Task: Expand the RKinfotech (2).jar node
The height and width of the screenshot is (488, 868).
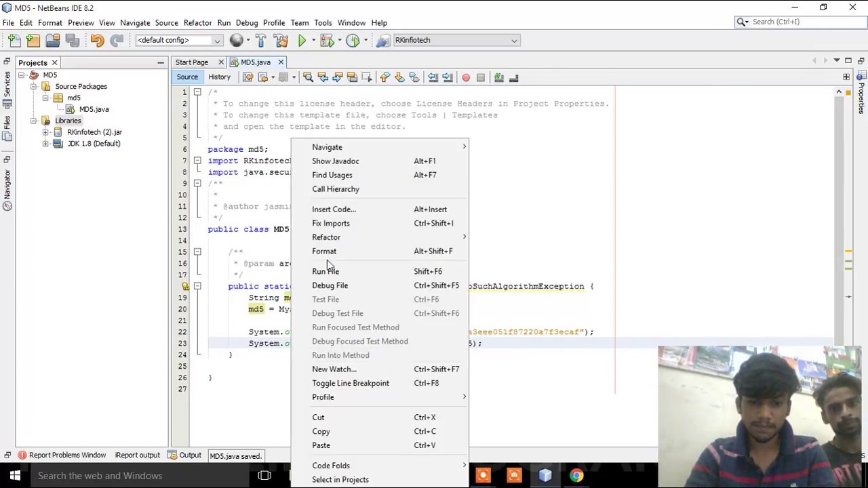Action: click(x=45, y=132)
